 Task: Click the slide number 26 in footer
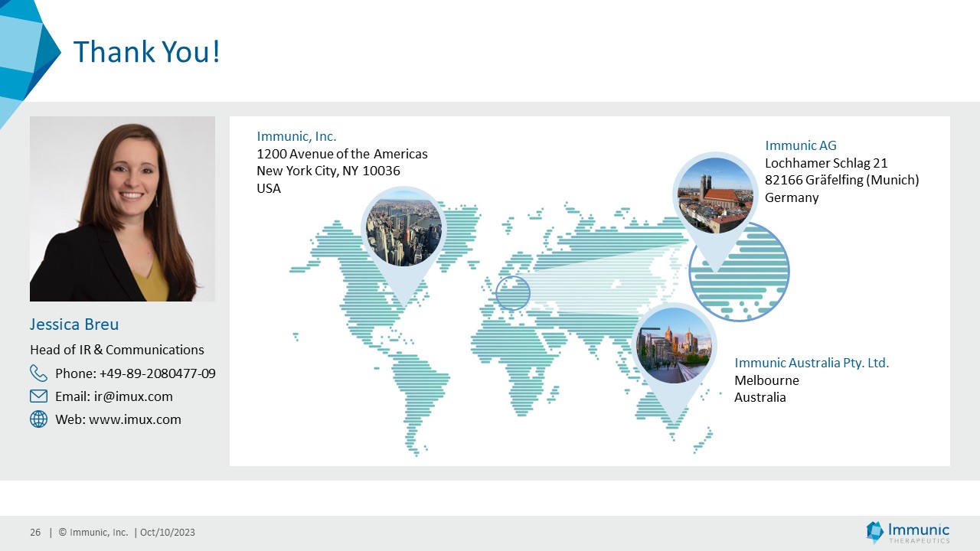click(35, 533)
